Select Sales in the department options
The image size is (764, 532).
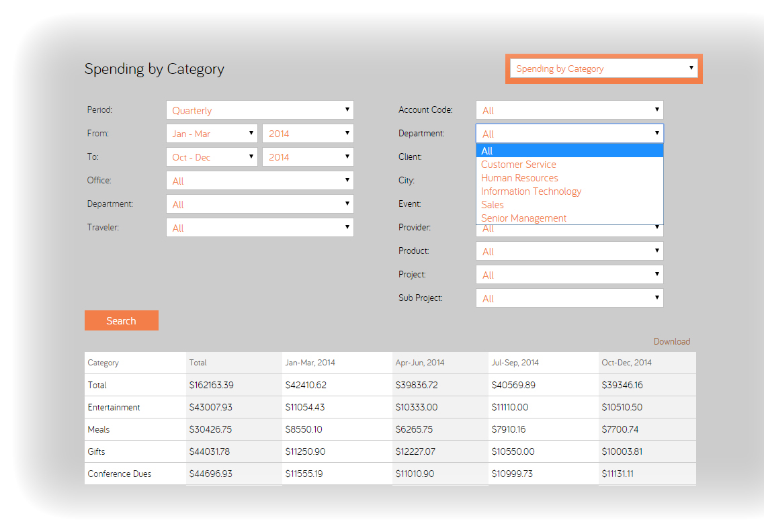[493, 205]
